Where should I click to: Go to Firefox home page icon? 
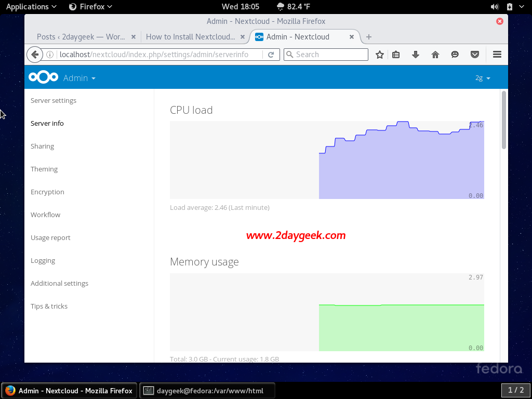[x=435, y=55]
